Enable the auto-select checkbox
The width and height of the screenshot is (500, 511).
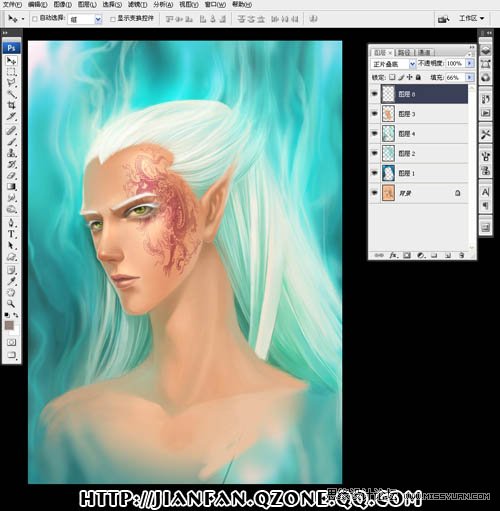(35, 19)
